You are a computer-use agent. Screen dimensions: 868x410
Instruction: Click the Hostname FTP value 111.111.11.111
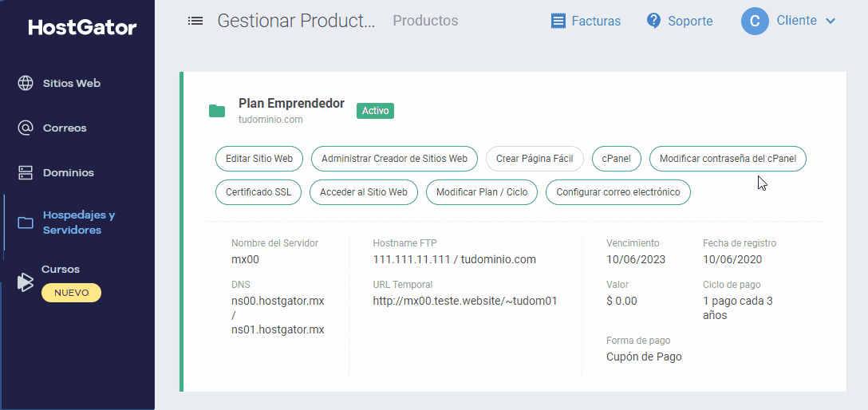[412, 259]
